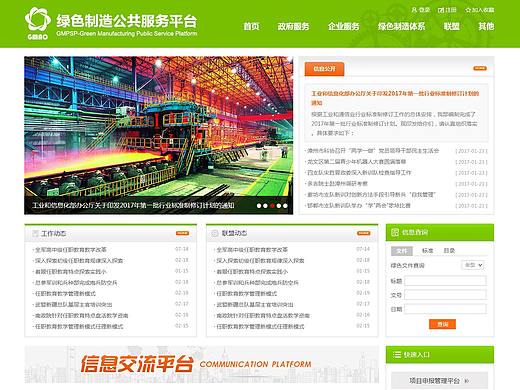Open 联盟动态 item dated 02-17

click(x=255, y=304)
